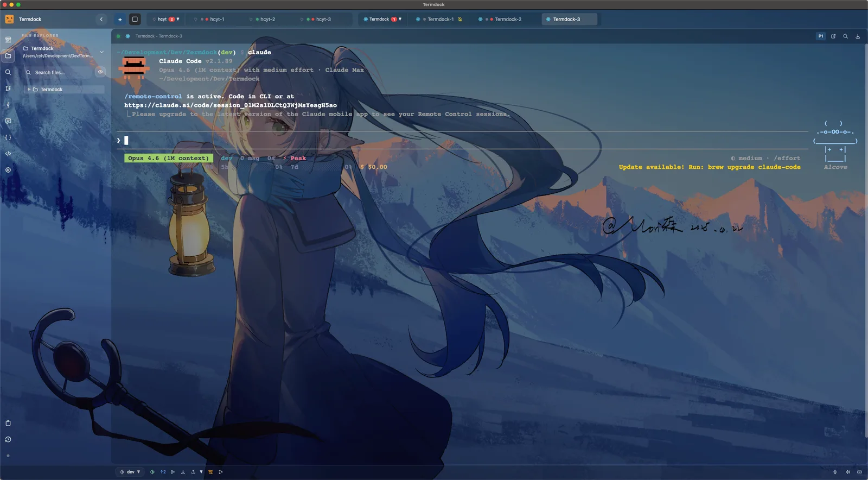Open the code tags icon in sidebar
This screenshot has width=868, height=480.
[x=8, y=154]
